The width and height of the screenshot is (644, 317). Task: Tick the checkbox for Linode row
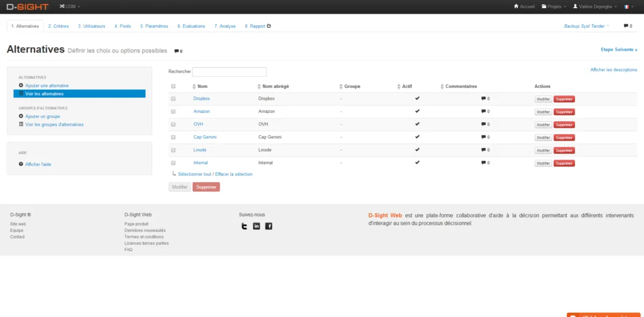point(173,150)
